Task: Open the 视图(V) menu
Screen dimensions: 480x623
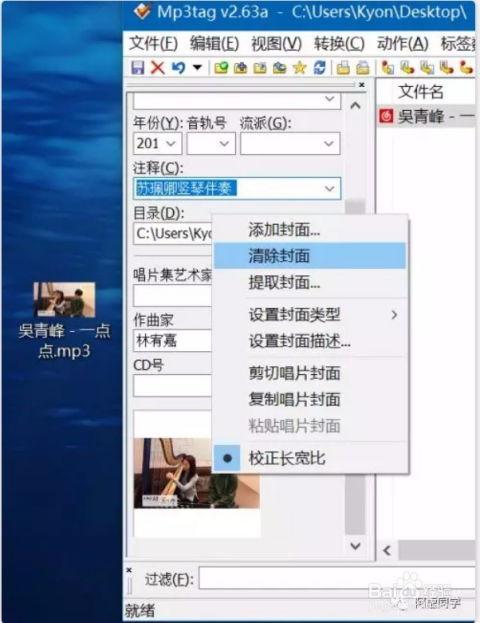Action: [x=276, y=44]
